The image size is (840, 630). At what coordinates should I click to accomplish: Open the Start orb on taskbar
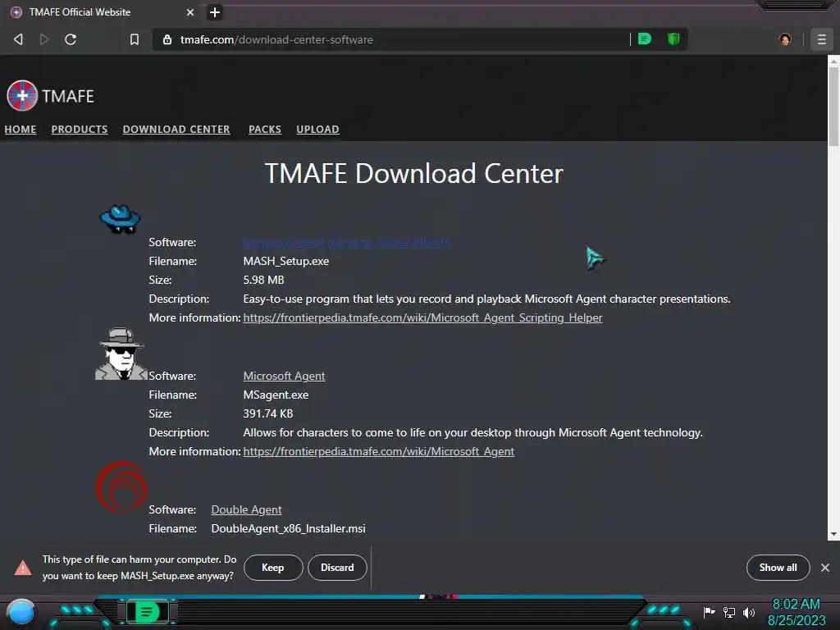[x=21, y=612]
